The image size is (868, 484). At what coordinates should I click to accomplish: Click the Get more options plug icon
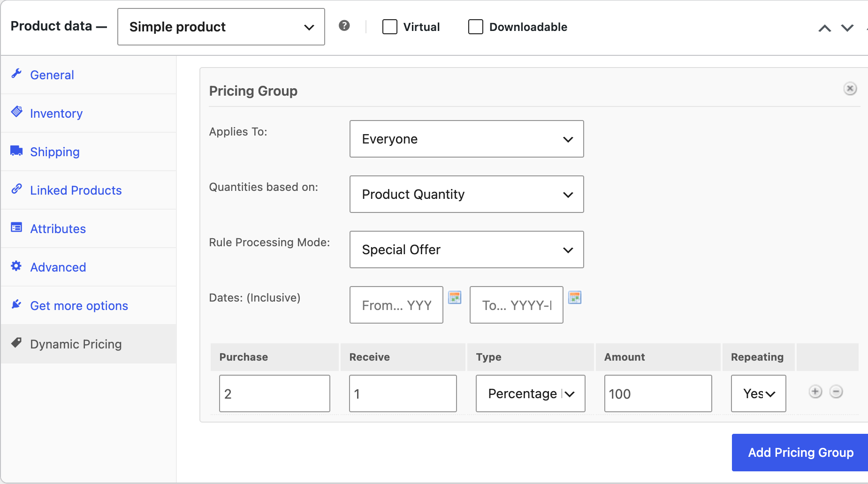17,304
